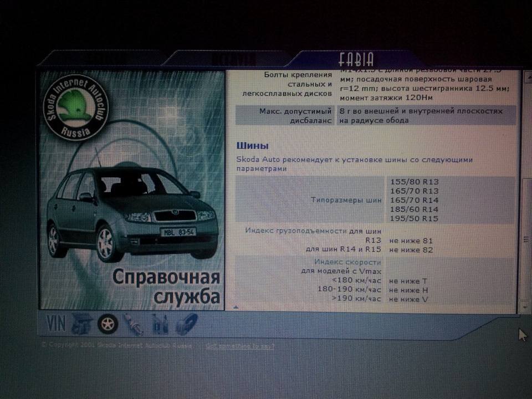The height and width of the screenshot is (399, 532).
Task: Click the 'момент затяжки 120Нм' text
Action: tap(386, 98)
